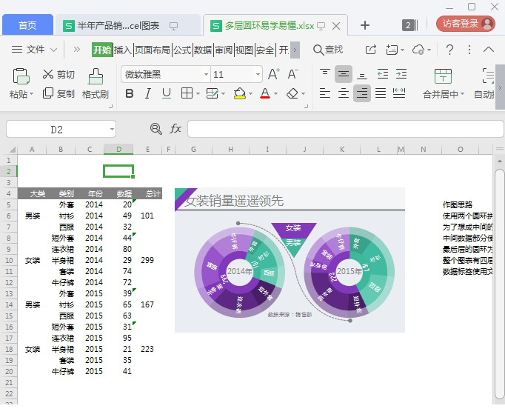Viewport: 505px width, 420px height.
Task: Switch to the 插入 (Insert) tab
Action: 123,50
